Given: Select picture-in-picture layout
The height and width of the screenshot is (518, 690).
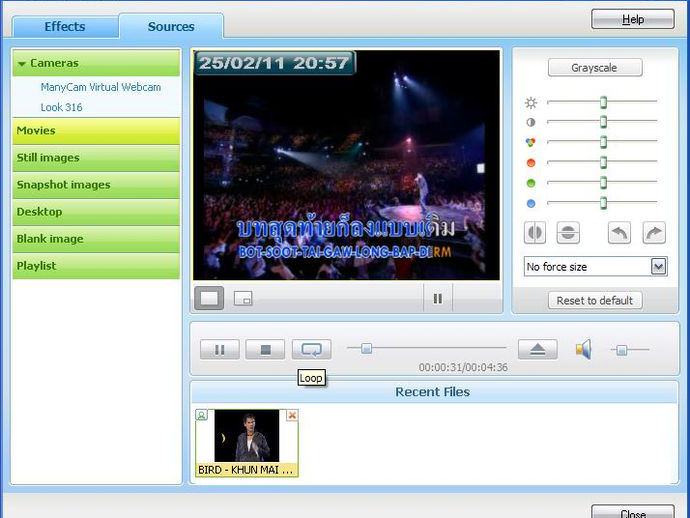Looking at the screenshot, I should pos(243,298).
